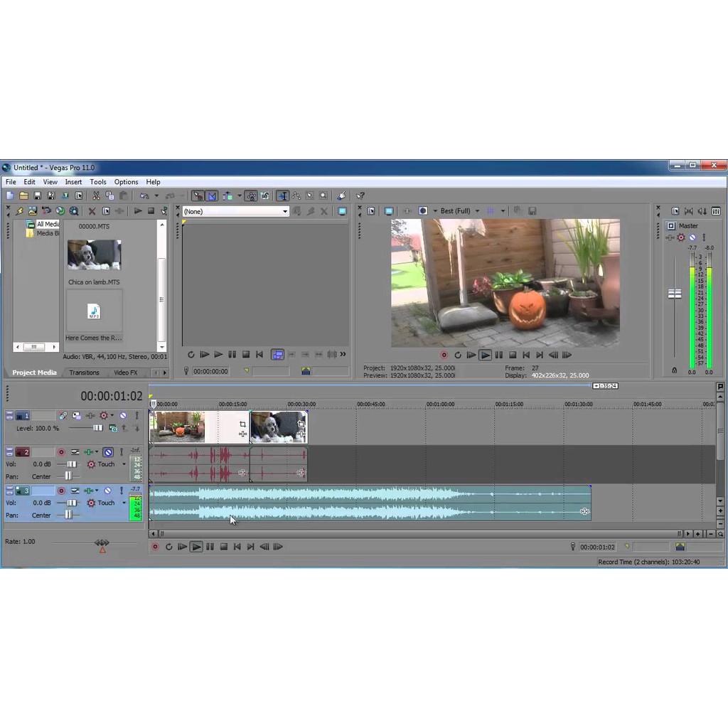
Task: Select All Media in the media tree
Action: tap(48, 224)
